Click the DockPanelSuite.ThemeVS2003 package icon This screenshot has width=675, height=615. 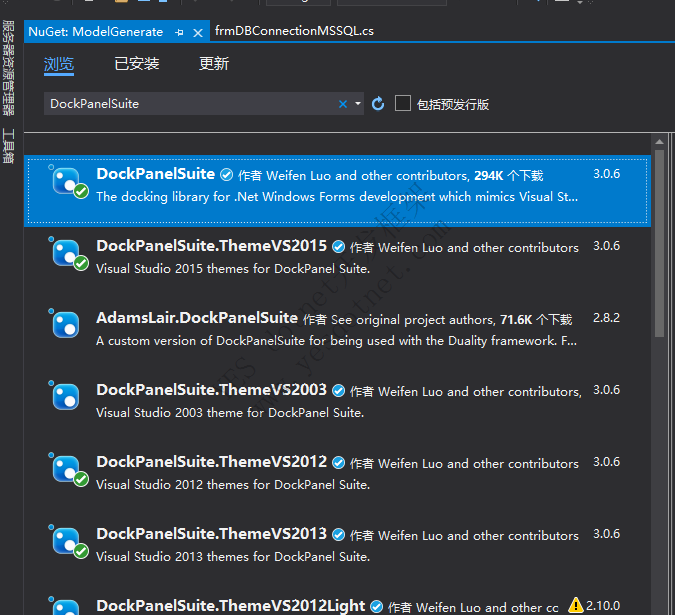click(x=65, y=397)
